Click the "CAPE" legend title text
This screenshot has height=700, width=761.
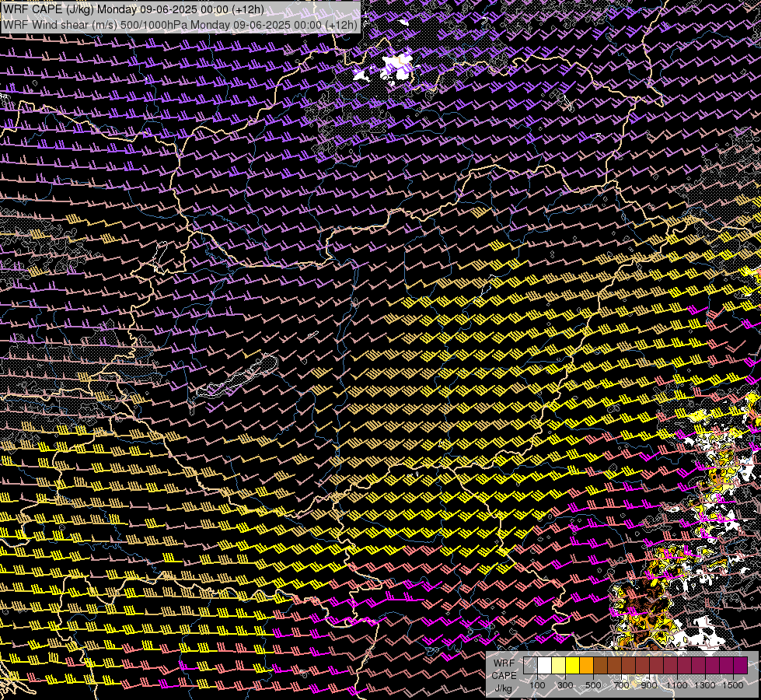[504, 676]
